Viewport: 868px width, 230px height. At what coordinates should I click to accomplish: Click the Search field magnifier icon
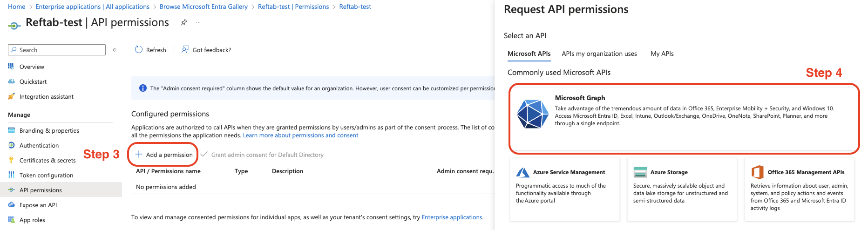[x=14, y=50]
